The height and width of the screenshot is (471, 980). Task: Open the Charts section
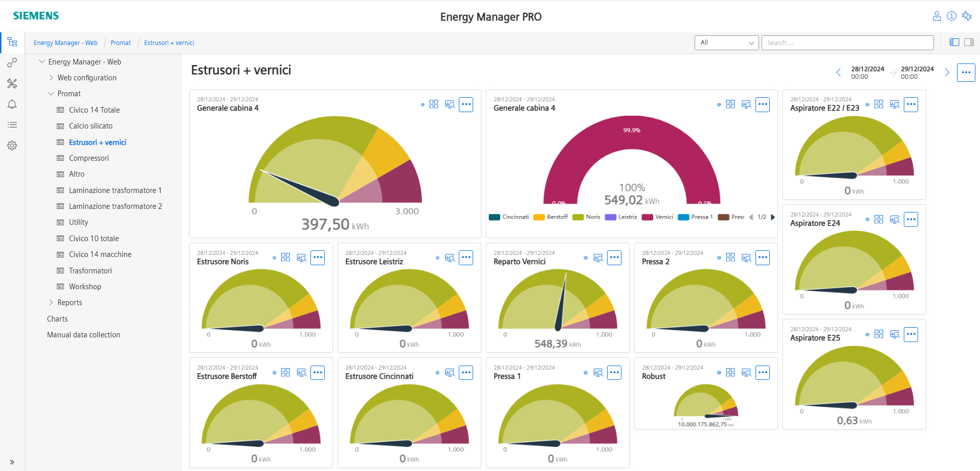click(57, 318)
